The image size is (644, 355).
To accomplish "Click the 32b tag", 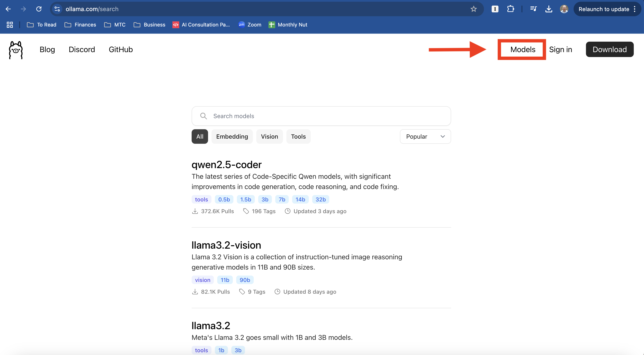I will pos(321,199).
